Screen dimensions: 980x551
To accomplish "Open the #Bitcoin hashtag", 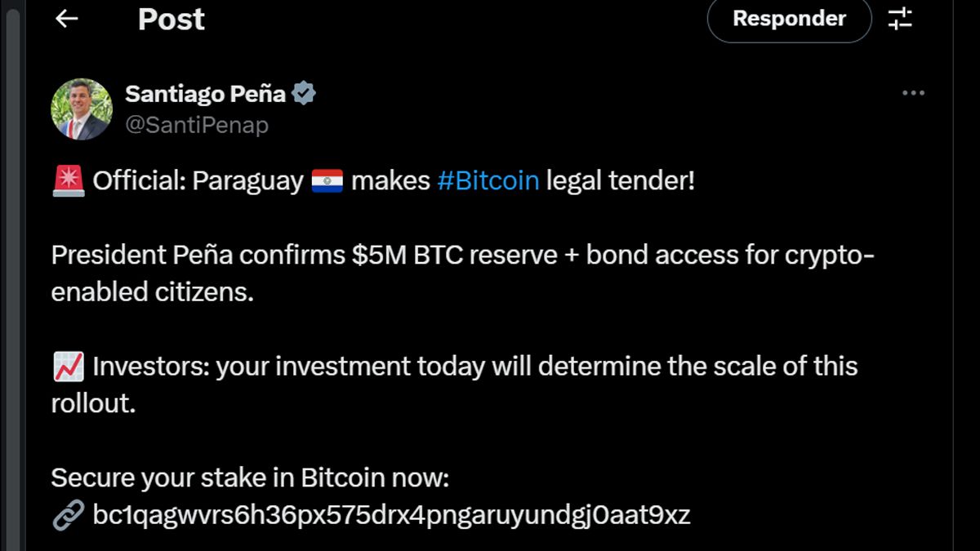I will (488, 180).
